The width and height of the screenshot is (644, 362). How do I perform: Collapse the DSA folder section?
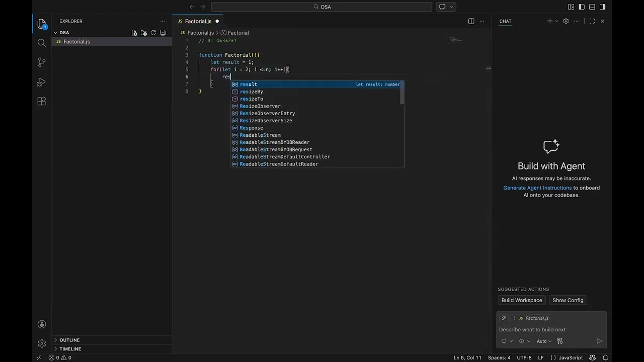click(64, 33)
